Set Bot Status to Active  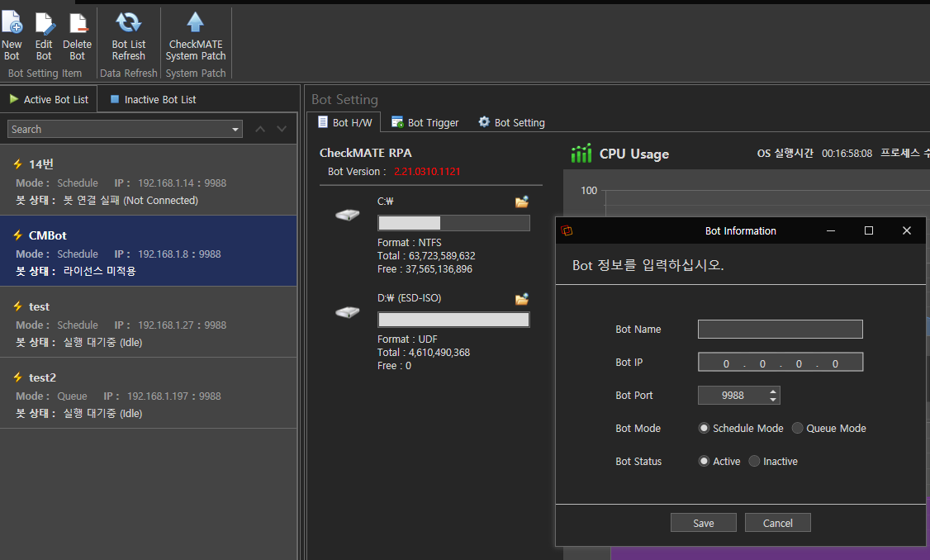click(704, 461)
